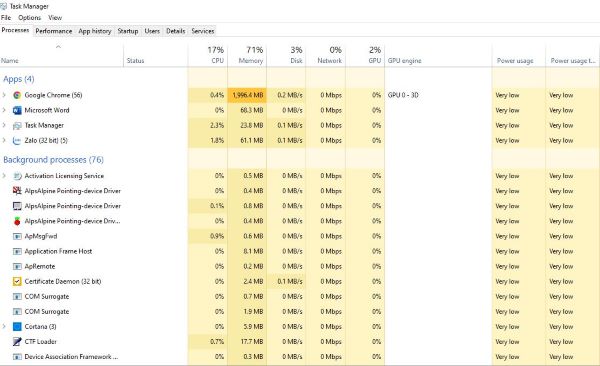Viewport: 600px width, 366px height.
Task: Sort processes by CPU column header
Action: click(208, 55)
